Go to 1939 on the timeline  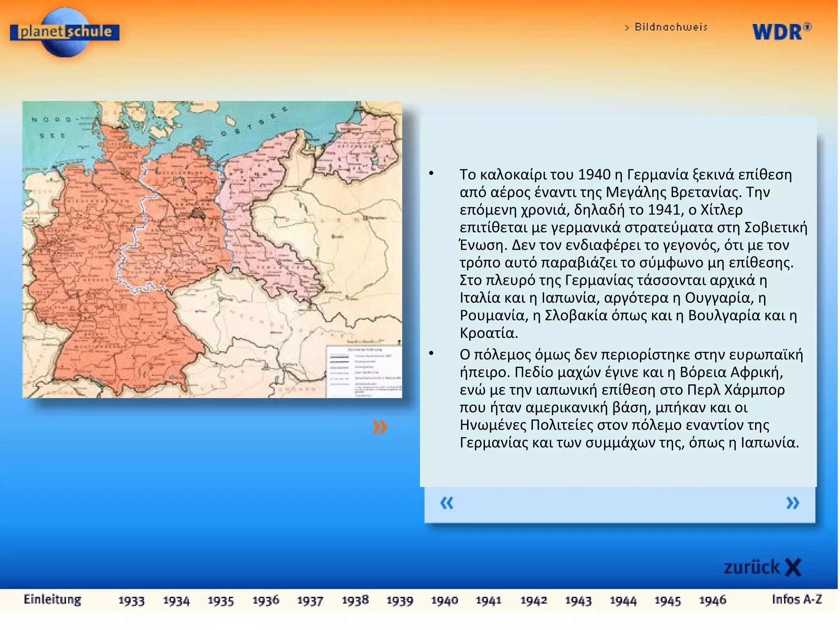point(400,601)
